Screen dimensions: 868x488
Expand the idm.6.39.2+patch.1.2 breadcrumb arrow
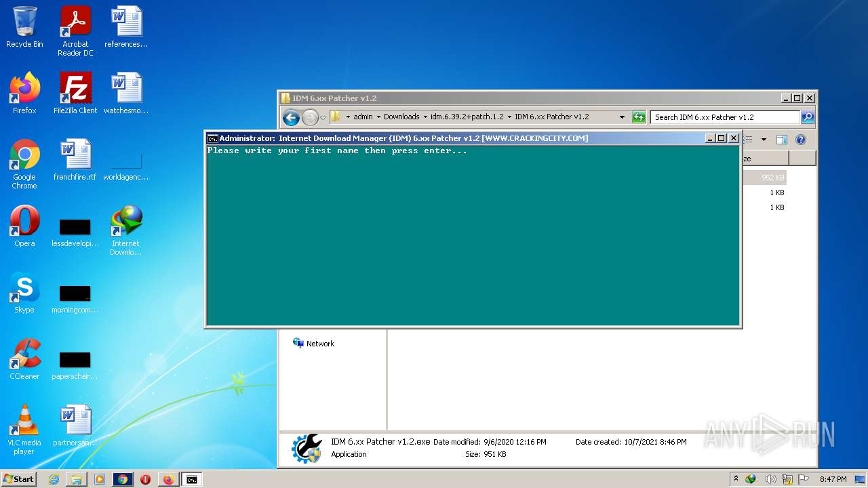509,117
